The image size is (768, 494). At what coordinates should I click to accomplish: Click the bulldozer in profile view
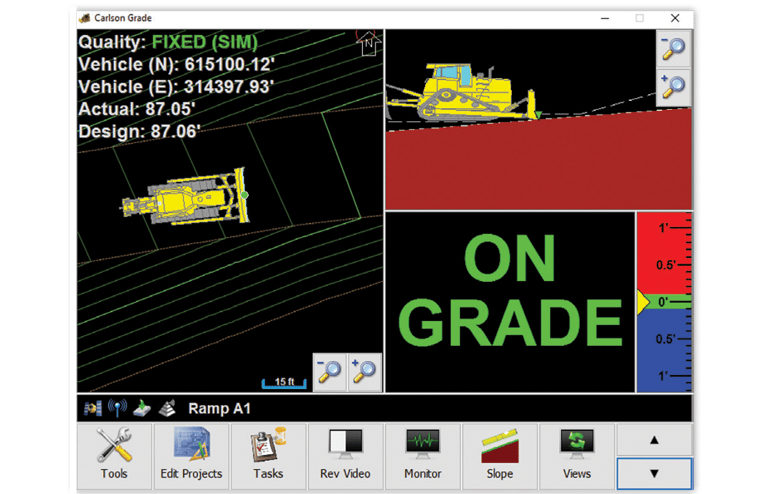462,92
